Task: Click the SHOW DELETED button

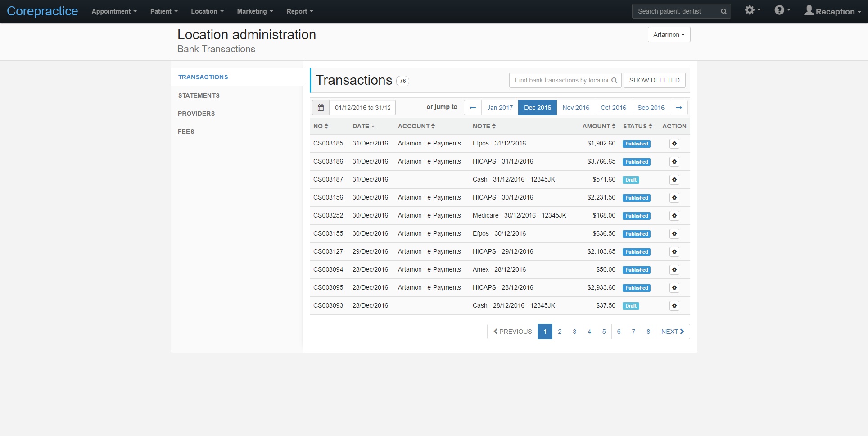Action: pos(654,80)
